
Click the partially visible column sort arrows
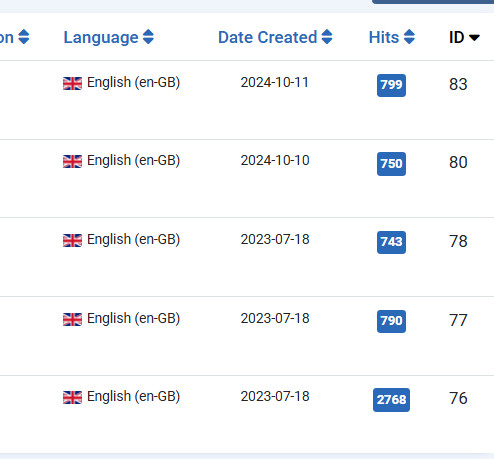point(24,37)
